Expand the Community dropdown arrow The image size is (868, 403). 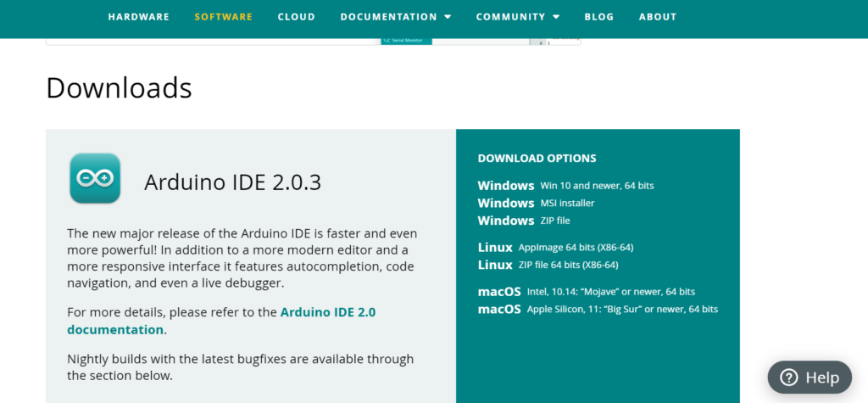(556, 17)
